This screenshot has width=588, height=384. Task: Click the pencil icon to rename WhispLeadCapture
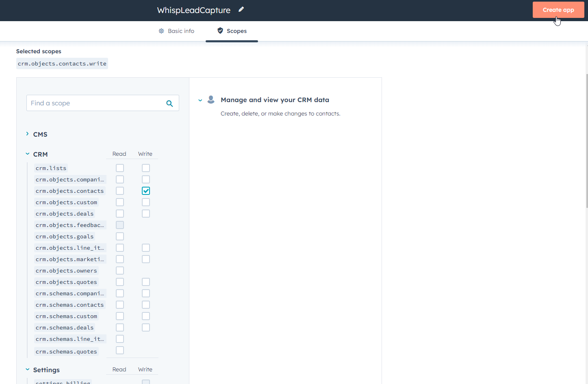click(241, 9)
